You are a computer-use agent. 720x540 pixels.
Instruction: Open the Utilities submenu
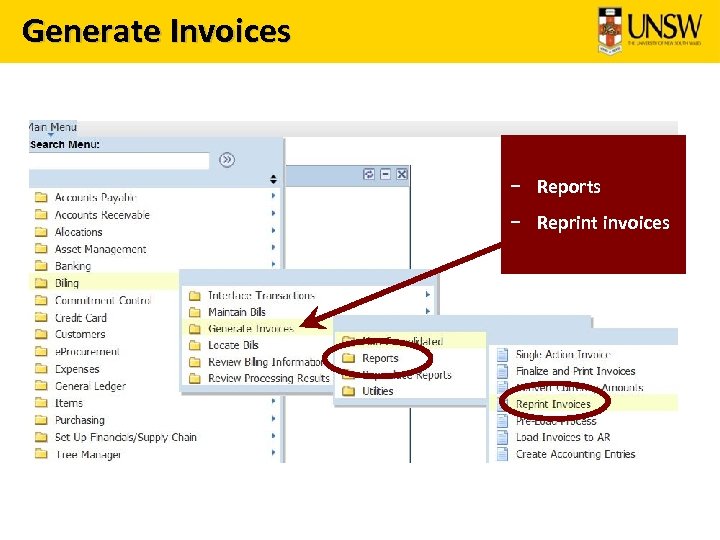(377, 391)
